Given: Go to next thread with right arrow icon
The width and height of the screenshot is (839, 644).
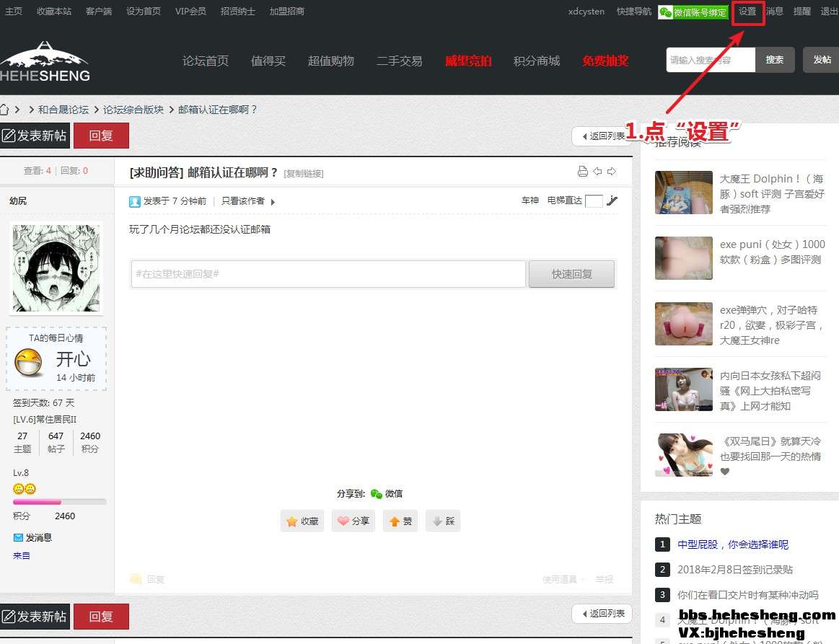Looking at the screenshot, I should (x=612, y=172).
